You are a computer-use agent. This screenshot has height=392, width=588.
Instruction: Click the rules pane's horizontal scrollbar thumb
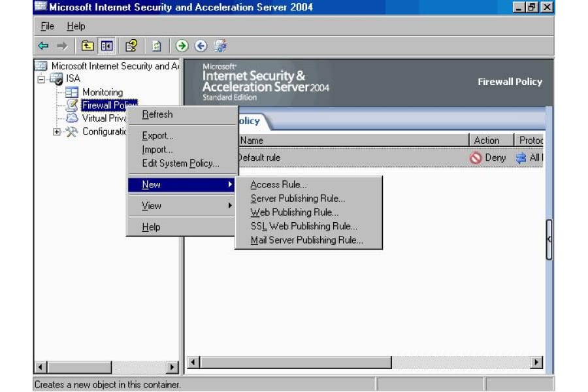295,363
